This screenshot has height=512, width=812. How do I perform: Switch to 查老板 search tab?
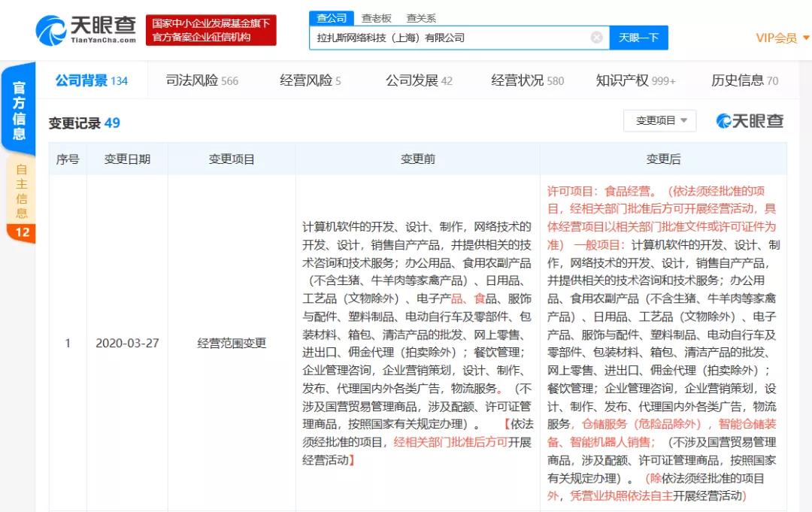click(x=376, y=18)
